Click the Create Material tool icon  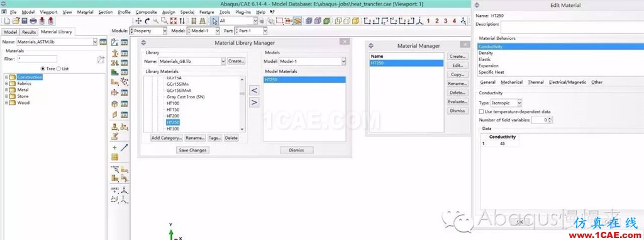[x=115, y=42]
